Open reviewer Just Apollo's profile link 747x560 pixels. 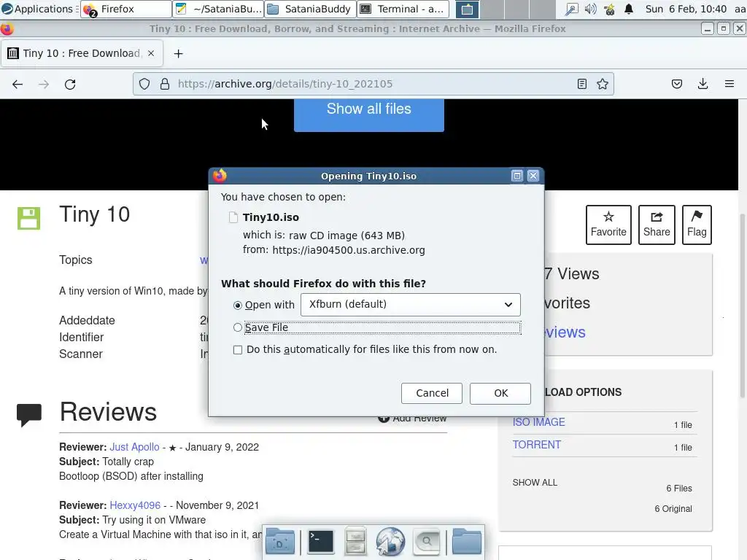(x=134, y=447)
